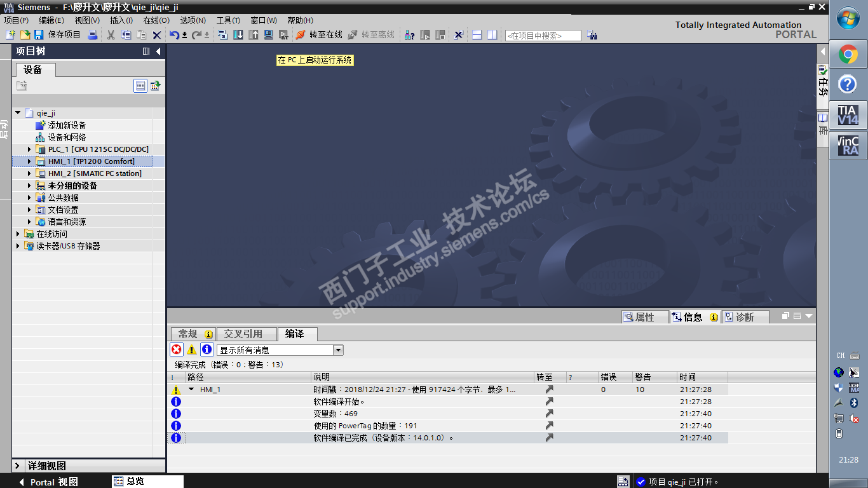The height and width of the screenshot is (488, 868).
Task: Toggle information messages filter button
Action: 207,349
